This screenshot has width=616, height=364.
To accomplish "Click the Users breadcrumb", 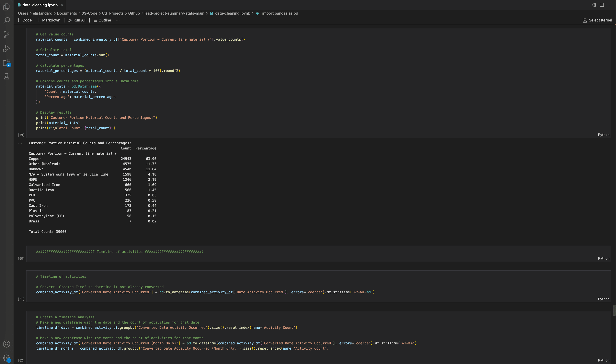I will point(23,13).
